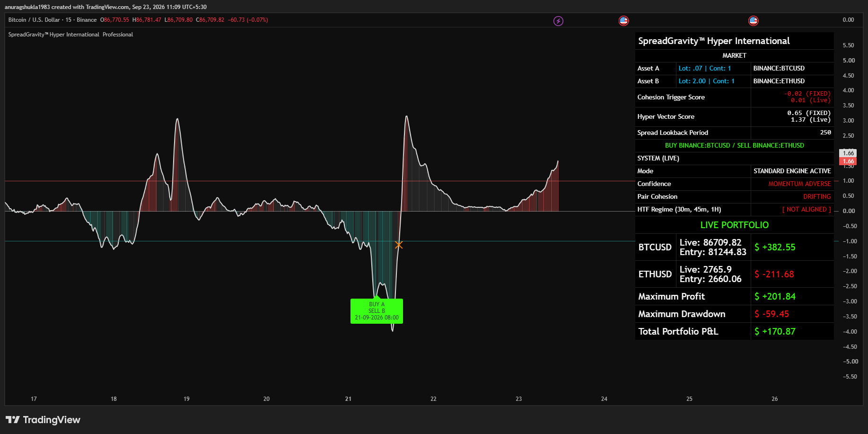Click the Total Portfolio P&L $ +170.87 value
Screen dimensions: 868x434
coord(775,332)
